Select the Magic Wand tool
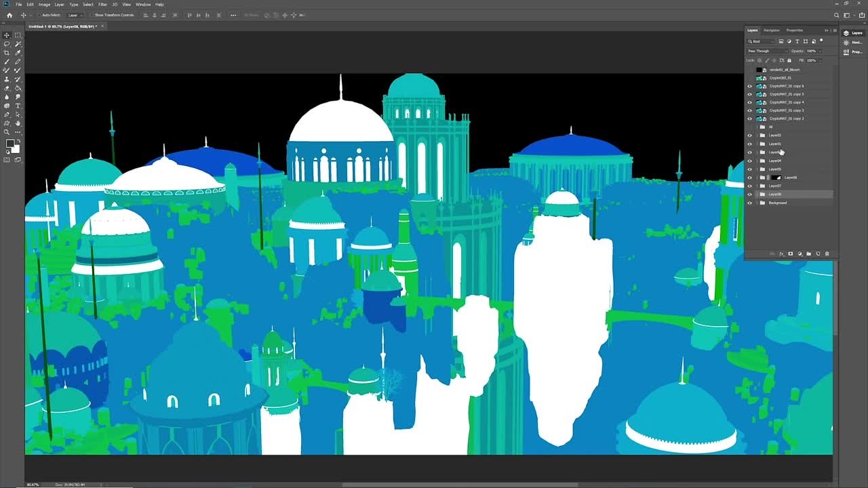Viewport: 868px width, 488px height. (18, 44)
